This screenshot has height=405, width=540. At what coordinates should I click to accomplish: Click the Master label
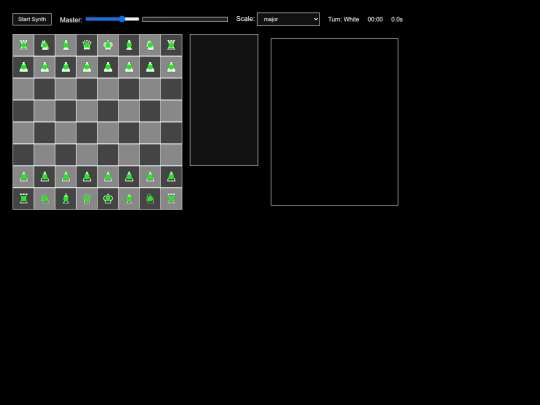coord(71,20)
